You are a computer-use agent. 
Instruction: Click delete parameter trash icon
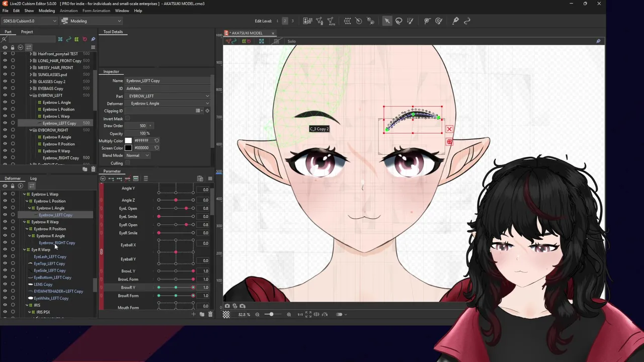(210, 314)
